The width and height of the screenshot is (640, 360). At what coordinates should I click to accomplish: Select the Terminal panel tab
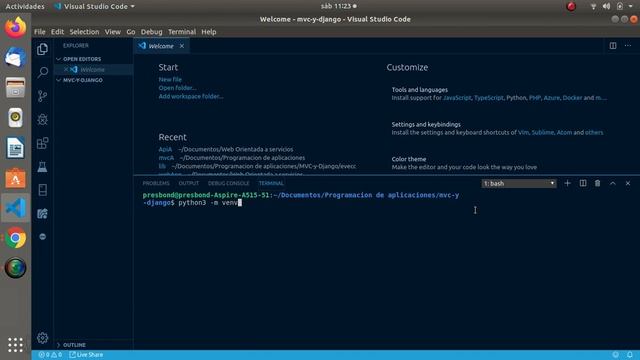point(271,183)
